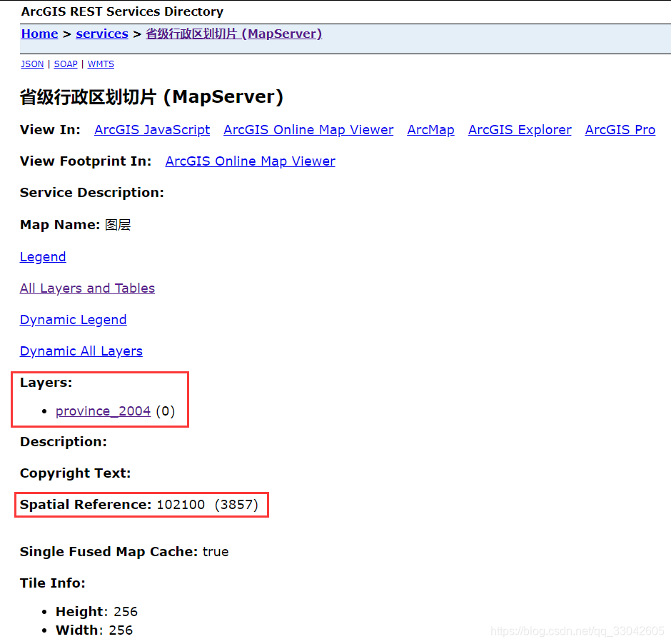
Task: Open the Legend link
Action: coord(43,257)
